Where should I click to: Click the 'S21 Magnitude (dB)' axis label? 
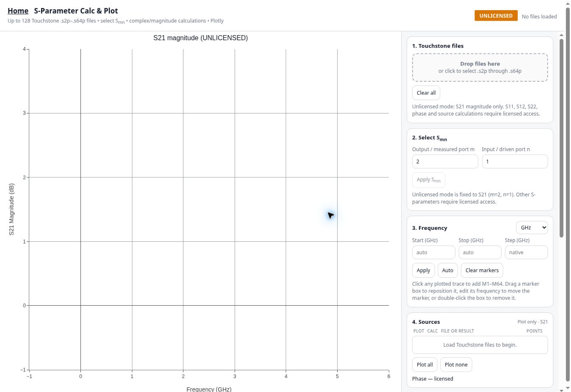click(x=11, y=209)
